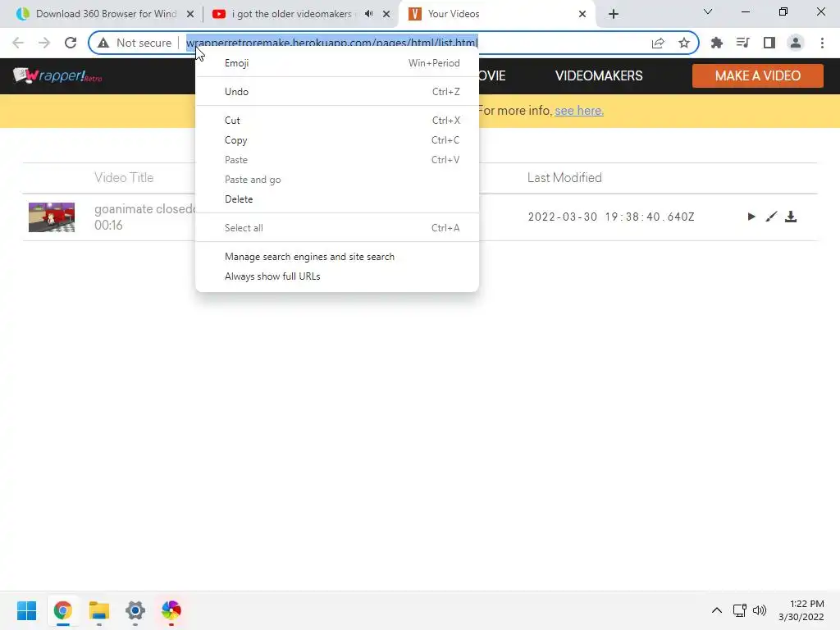Select Copy in the context menu
The width and height of the screenshot is (840, 630).
pyautogui.click(x=337, y=140)
